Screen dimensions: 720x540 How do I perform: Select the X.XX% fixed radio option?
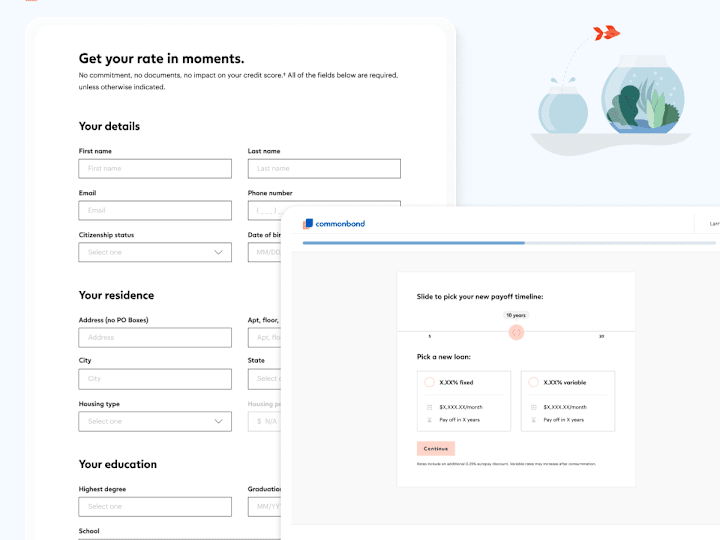(x=429, y=382)
